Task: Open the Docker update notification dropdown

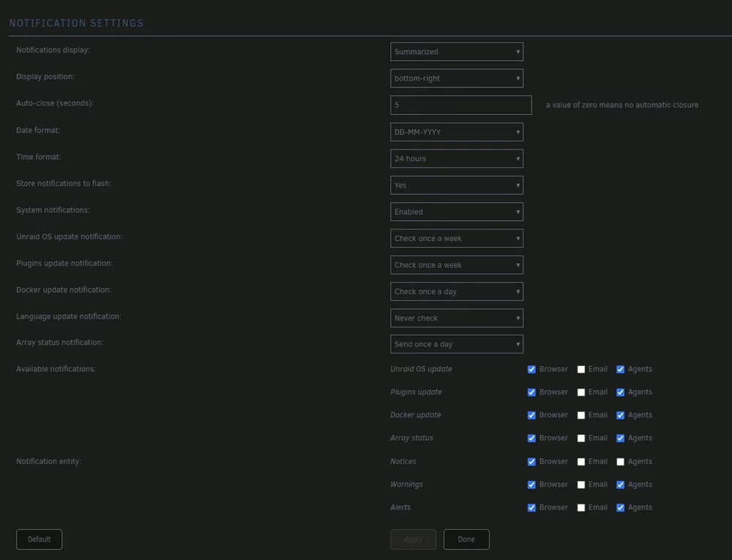Action: [x=457, y=291]
